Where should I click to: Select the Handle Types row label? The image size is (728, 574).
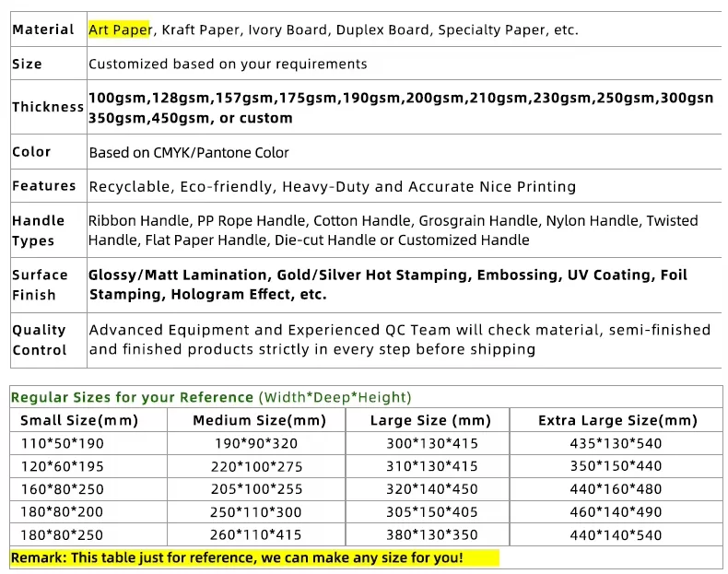(x=39, y=230)
